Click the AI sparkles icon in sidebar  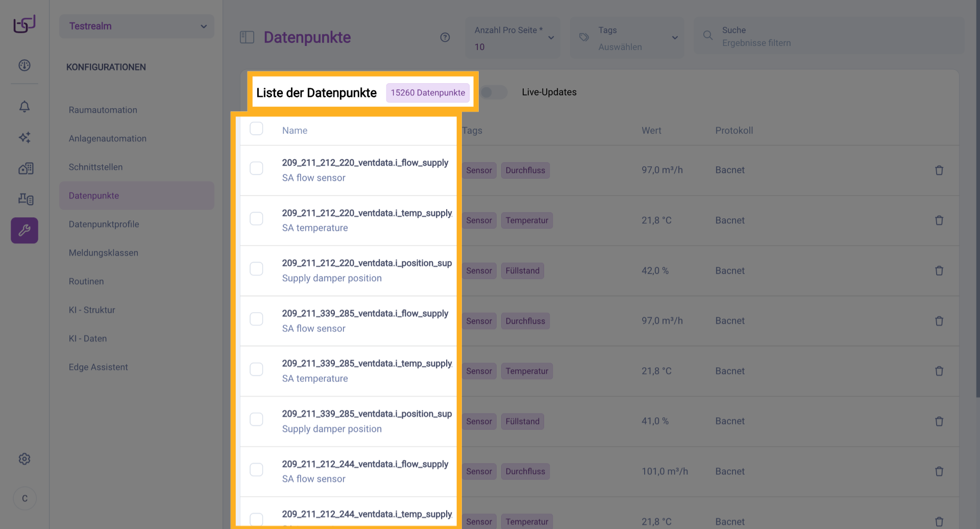tap(24, 137)
